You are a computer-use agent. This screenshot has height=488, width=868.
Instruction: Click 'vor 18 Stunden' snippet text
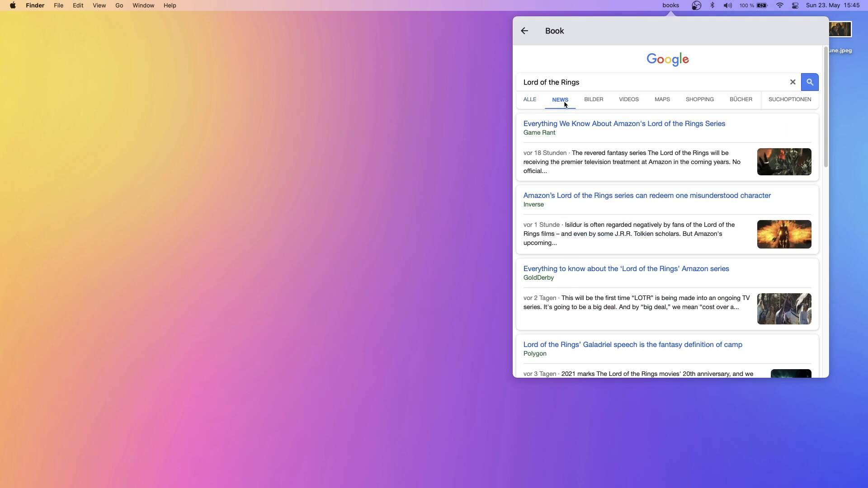tap(545, 153)
